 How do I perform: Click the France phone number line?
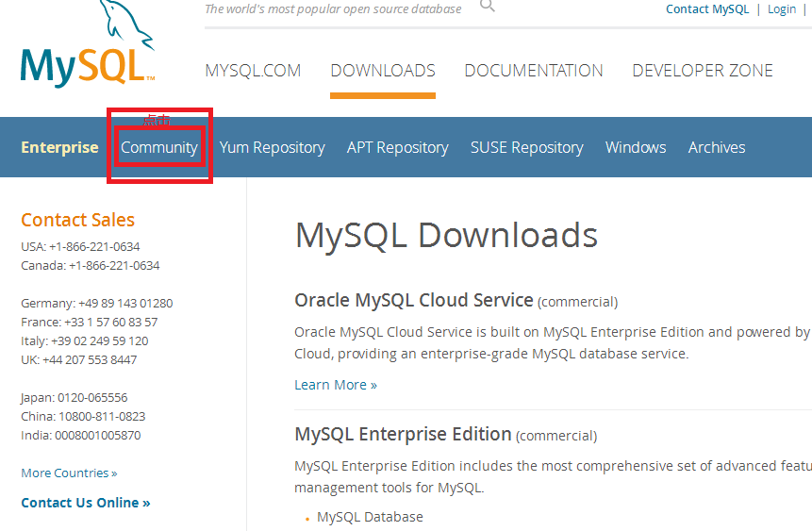coord(89,323)
